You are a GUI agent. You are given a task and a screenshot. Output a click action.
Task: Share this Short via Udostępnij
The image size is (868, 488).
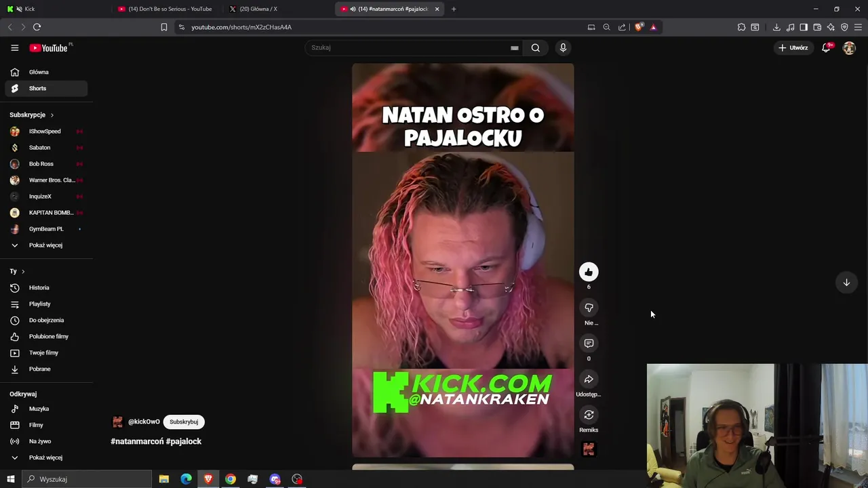(x=589, y=380)
